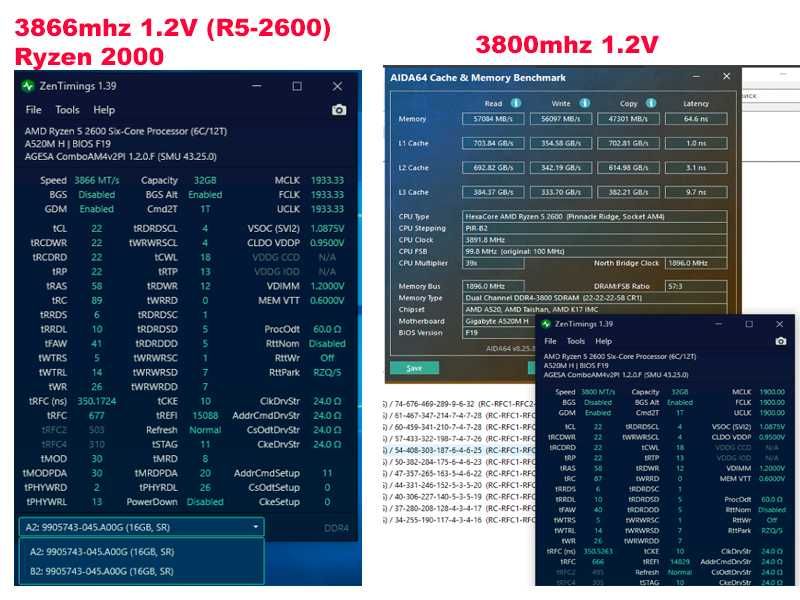The width and height of the screenshot is (800, 600).
Task: Click the list row starting 44-331-246-152-5-3-5-20
Action: [x=459, y=485]
